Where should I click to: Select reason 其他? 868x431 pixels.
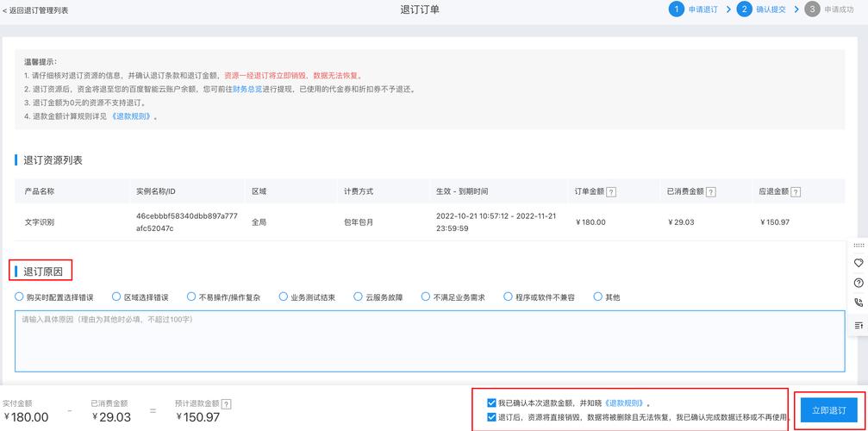[x=597, y=297]
